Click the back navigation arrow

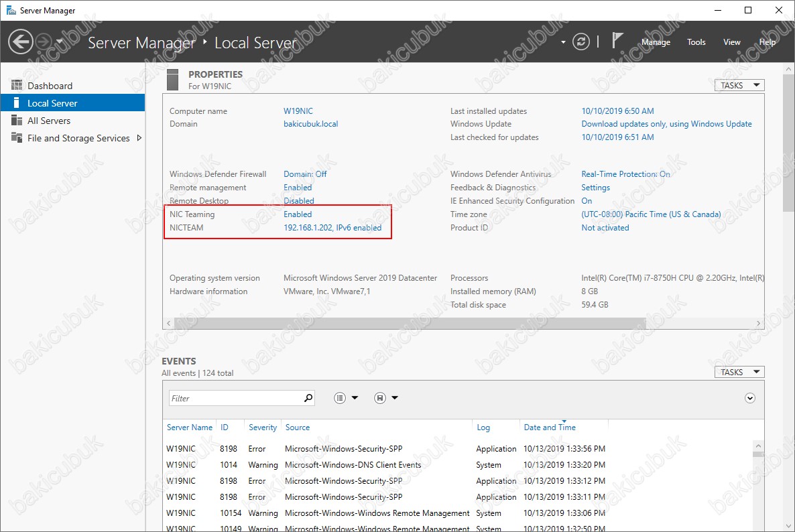[x=21, y=42]
